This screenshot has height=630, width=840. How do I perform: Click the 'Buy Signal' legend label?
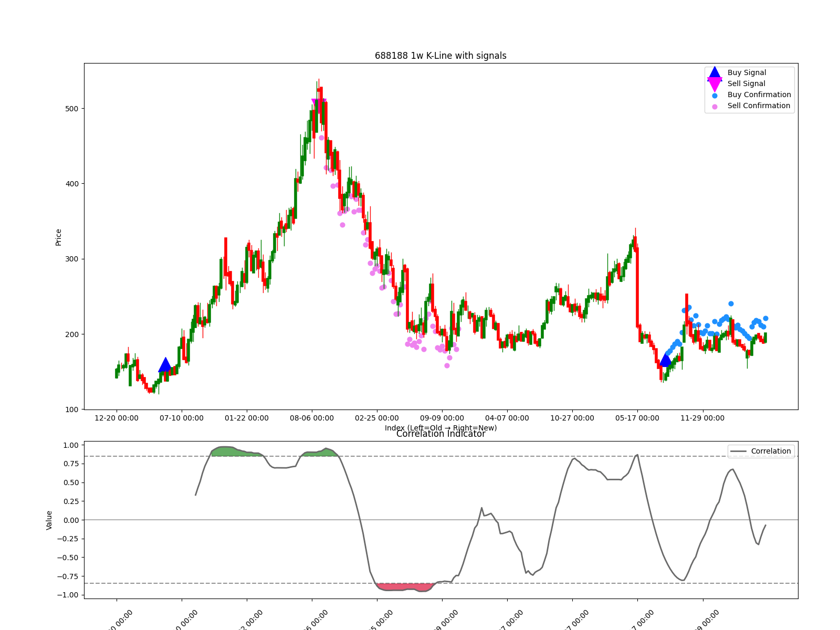[x=747, y=72]
